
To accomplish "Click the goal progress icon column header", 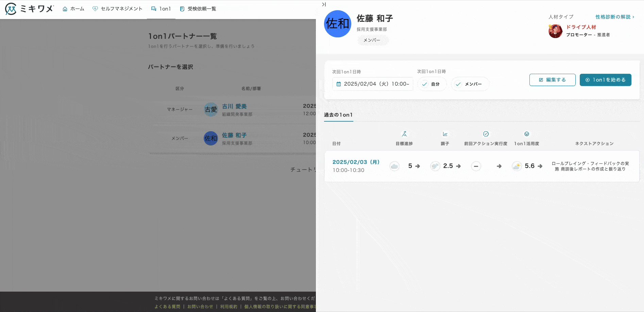I will pyautogui.click(x=404, y=134).
